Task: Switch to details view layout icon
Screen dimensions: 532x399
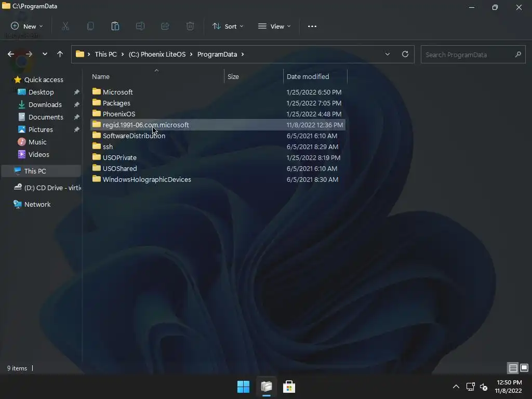Action: [513, 368]
